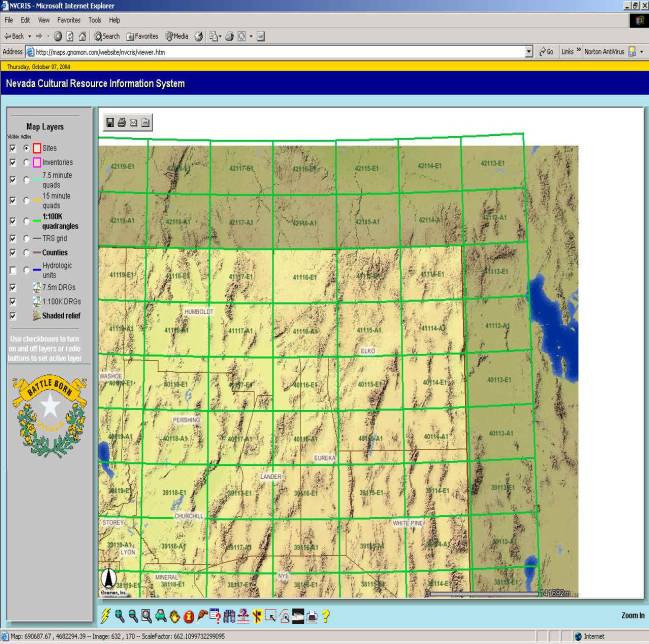Activate the pan hand tool
Screen dimensions: 649x644
click(174, 616)
